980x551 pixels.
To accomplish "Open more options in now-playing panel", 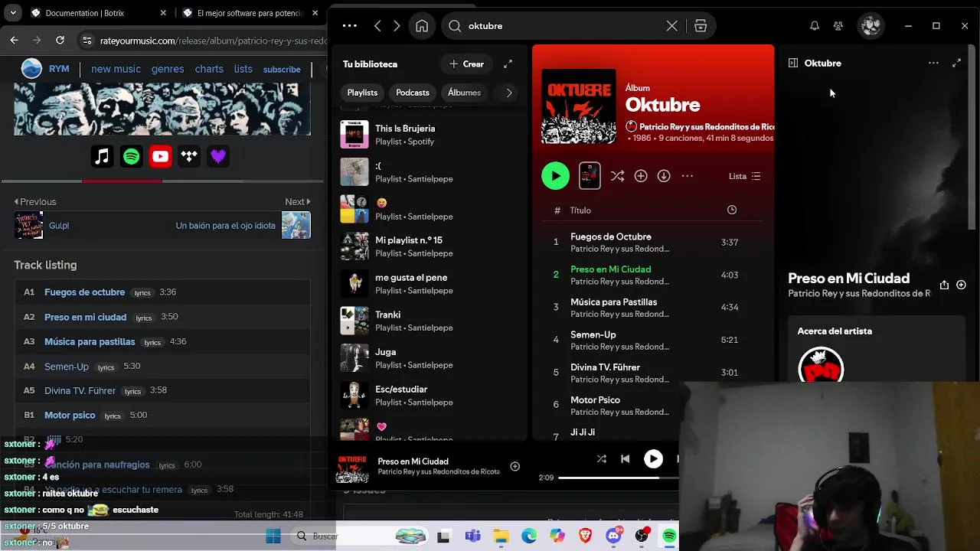I will point(933,64).
